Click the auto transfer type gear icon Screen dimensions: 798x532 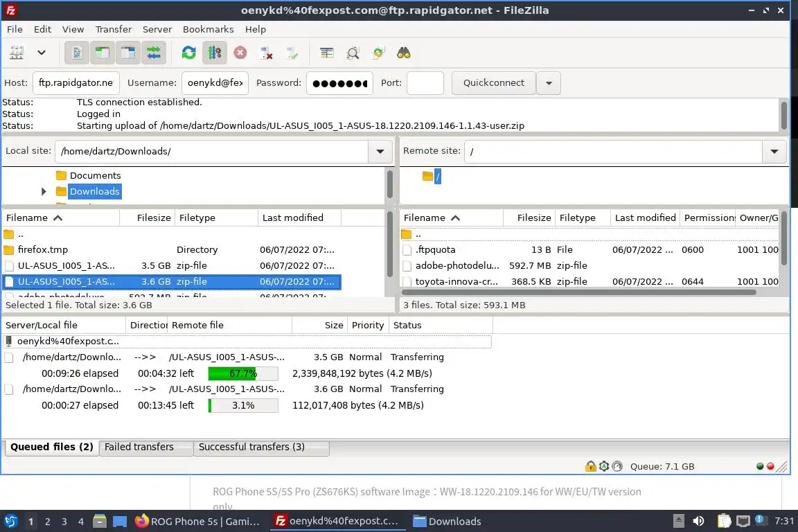click(603, 466)
